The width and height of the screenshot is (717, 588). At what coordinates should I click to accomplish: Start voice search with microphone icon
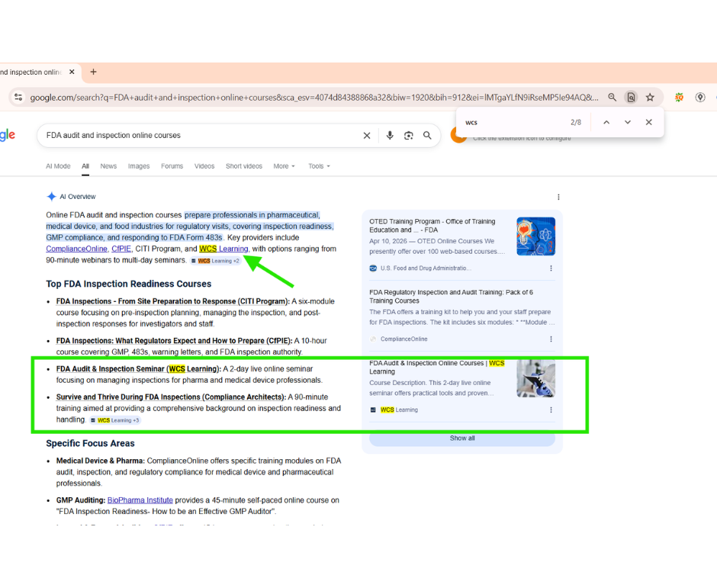click(390, 135)
